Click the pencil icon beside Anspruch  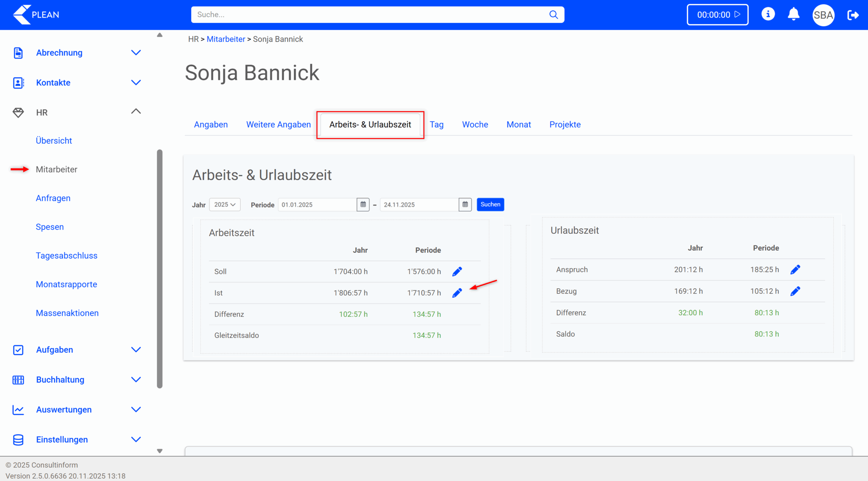795,270
